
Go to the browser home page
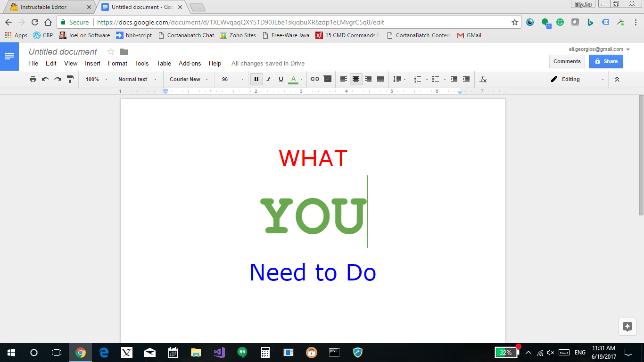pos(48,22)
